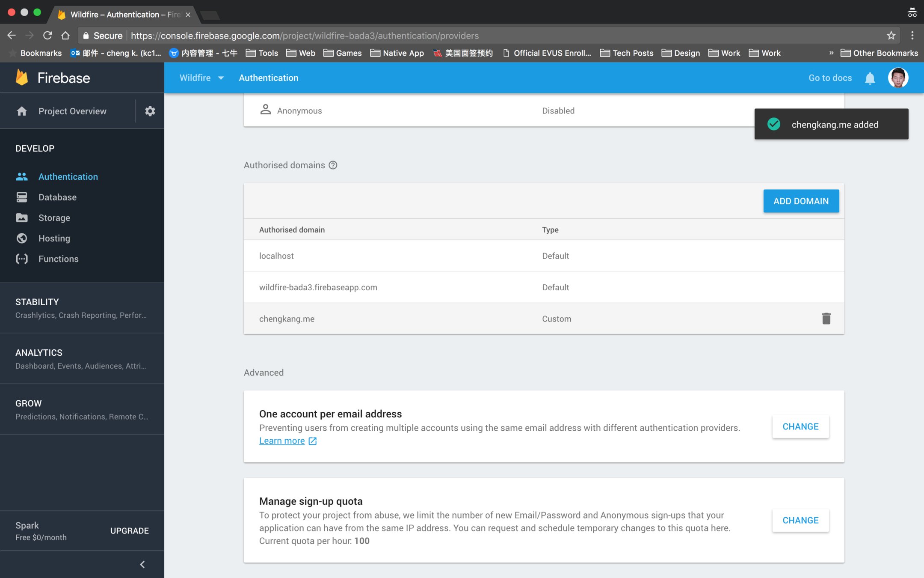Open the Learn more link
The height and width of the screenshot is (578, 924).
(282, 441)
